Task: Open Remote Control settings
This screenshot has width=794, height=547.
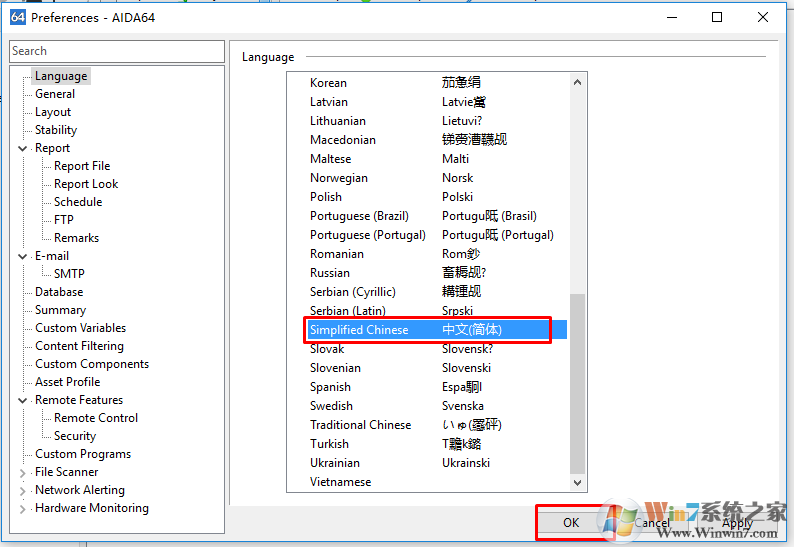Action: point(96,418)
